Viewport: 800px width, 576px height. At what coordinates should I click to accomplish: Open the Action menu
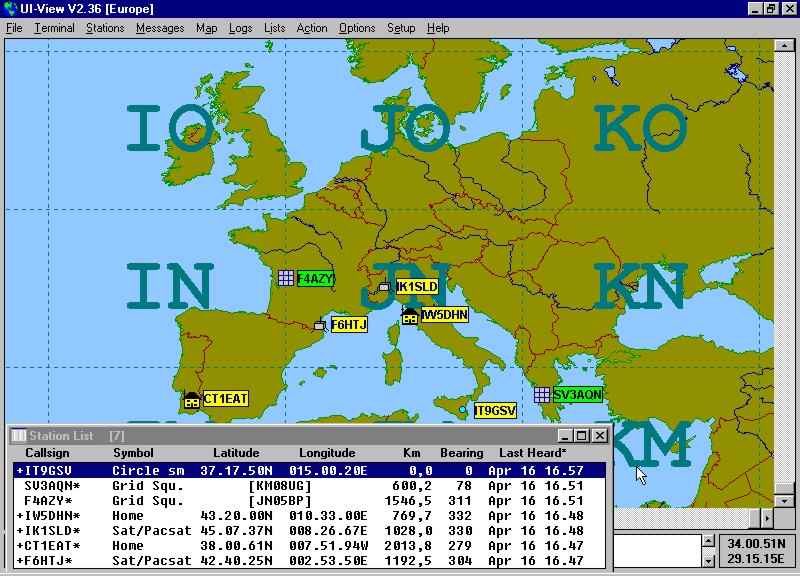click(312, 28)
